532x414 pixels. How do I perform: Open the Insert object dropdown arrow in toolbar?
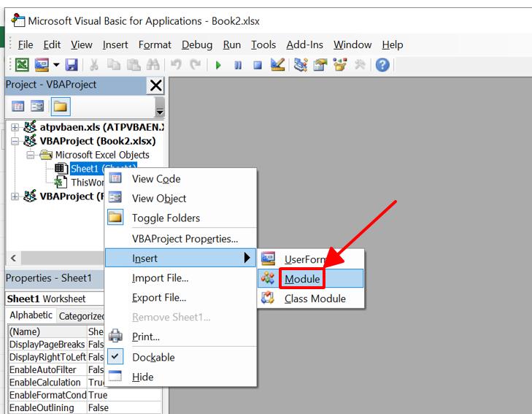[x=56, y=64]
